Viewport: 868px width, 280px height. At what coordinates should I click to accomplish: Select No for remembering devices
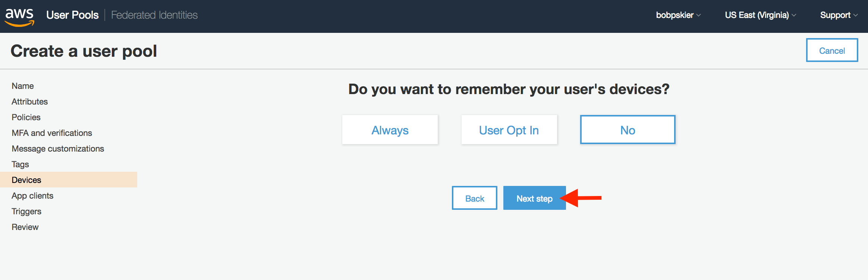pos(628,130)
